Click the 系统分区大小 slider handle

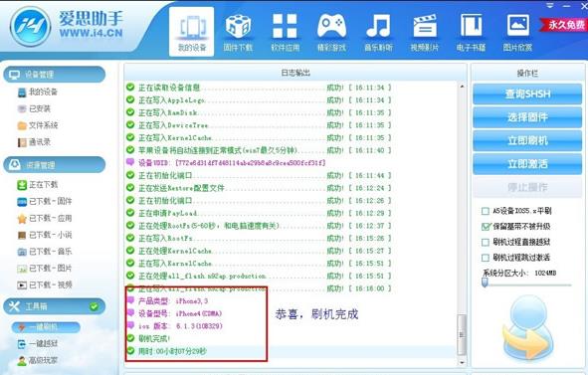485,282
